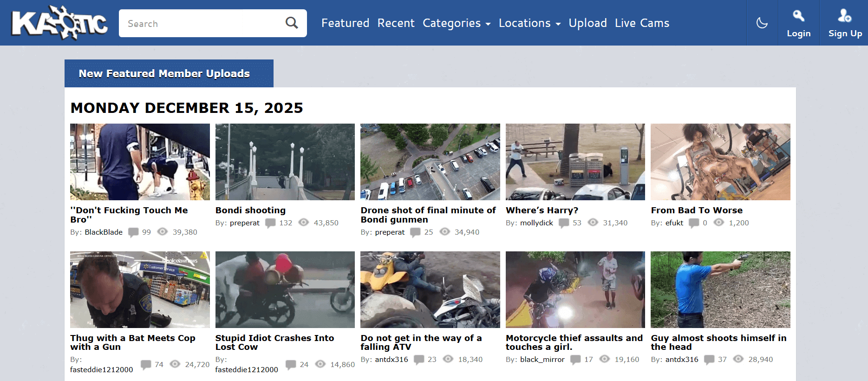The height and width of the screenshot is (381, 868).
Task: Click views eye icon for Where's Harry?
Action: [593, 223]
